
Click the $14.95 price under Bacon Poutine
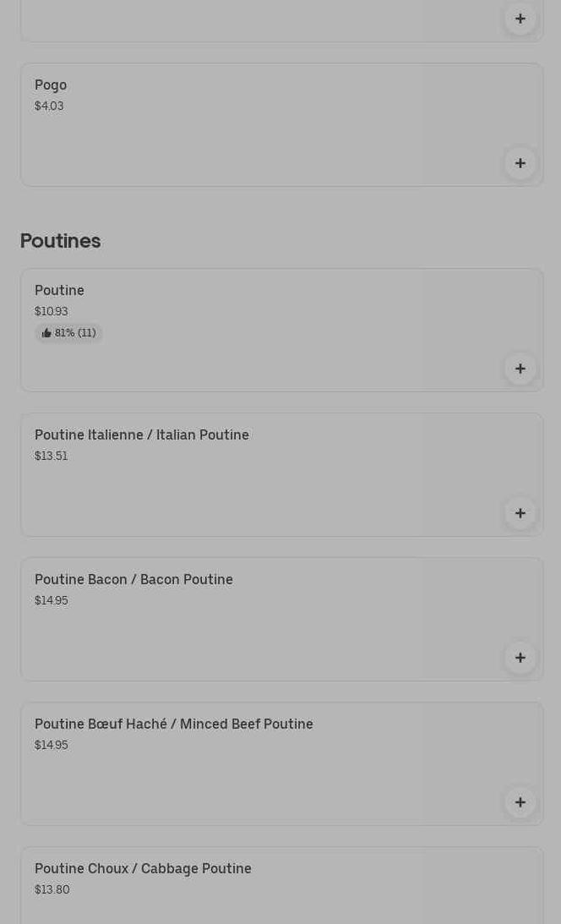(x=51, y=601)
